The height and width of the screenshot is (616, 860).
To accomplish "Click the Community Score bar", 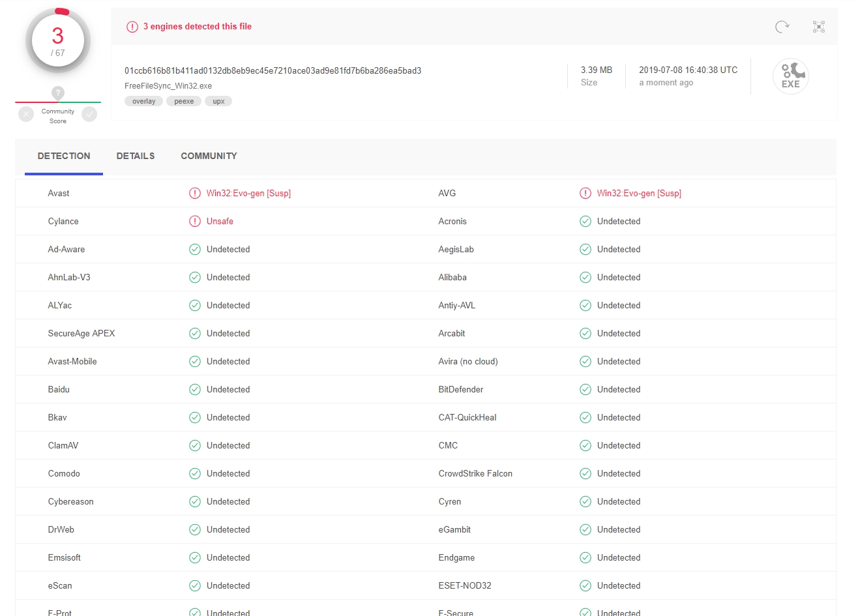I will (58, 102).
